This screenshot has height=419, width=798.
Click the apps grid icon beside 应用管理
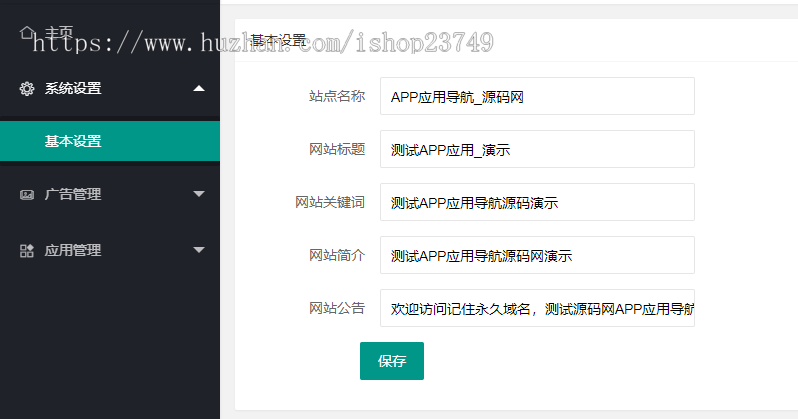click(x=26, y=250)
